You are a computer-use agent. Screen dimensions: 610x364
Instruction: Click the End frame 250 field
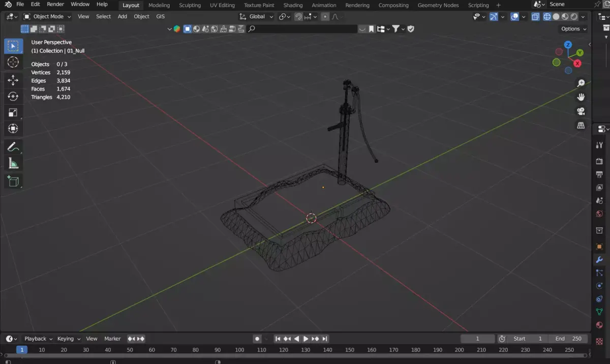568,339
